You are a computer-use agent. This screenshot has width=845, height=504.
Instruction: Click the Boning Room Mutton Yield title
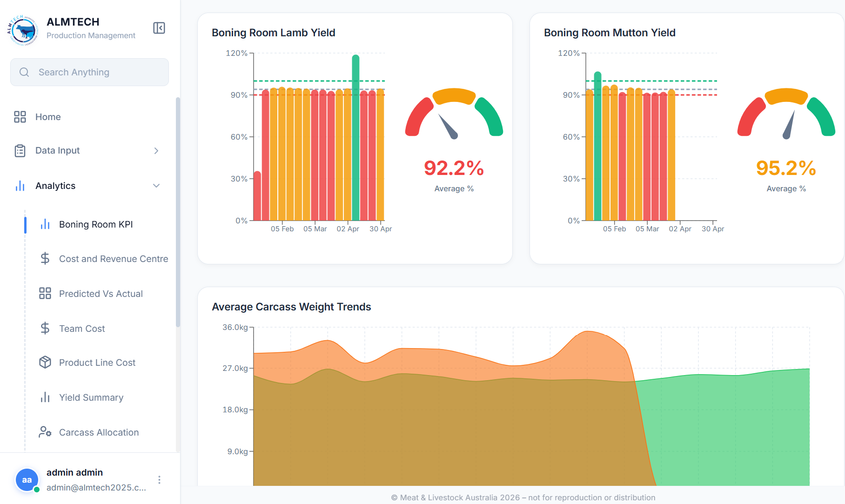610,33
